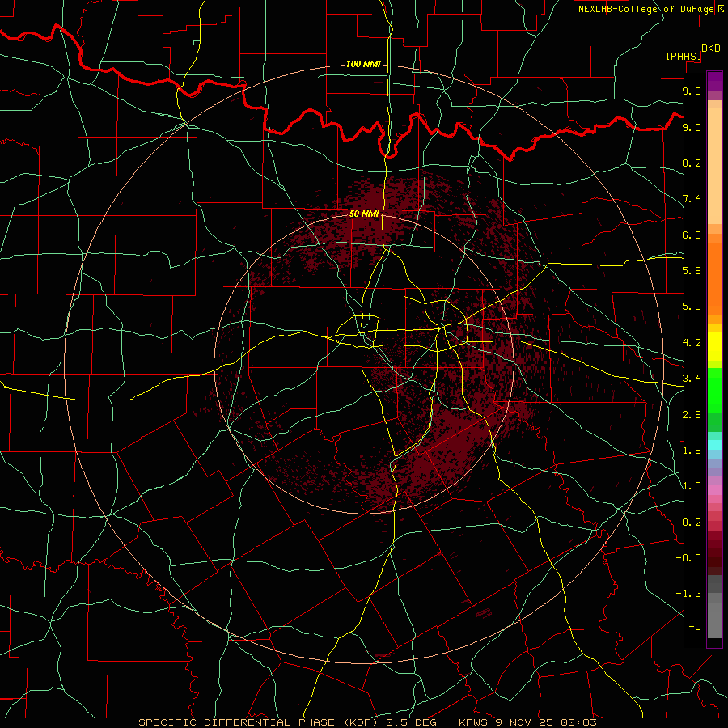
Task: Click the 7.4 value on color scale
Action: [692, 199]
